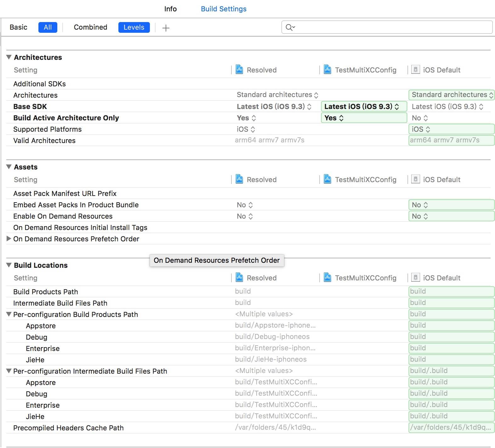
Task: Click iOS Default icon in Architectures header
Action: 416,70
